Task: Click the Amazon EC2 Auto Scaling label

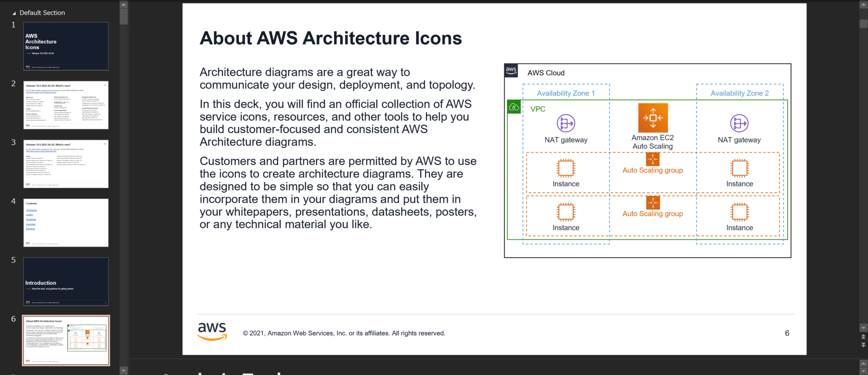Action: click(653, 142)
